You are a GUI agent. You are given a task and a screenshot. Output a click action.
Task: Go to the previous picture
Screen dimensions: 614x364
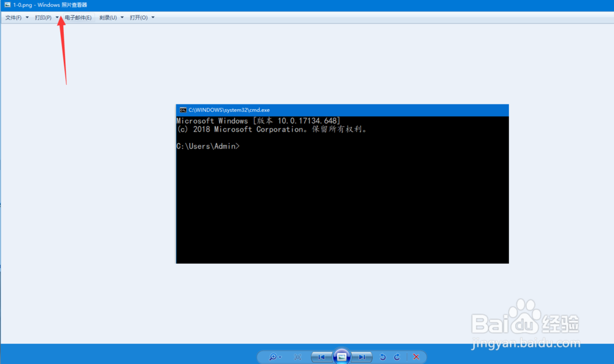pos(321,357)
